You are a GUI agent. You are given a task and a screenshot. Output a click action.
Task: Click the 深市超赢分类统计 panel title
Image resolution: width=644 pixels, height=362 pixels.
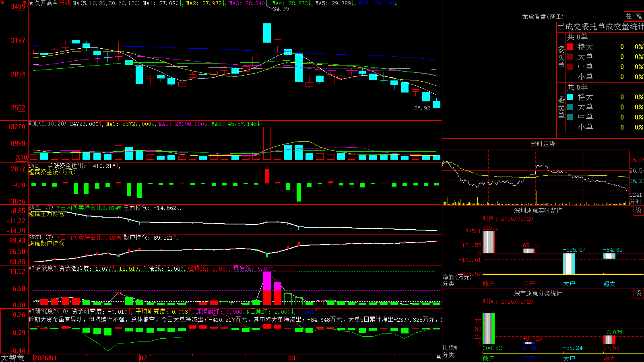538,293
